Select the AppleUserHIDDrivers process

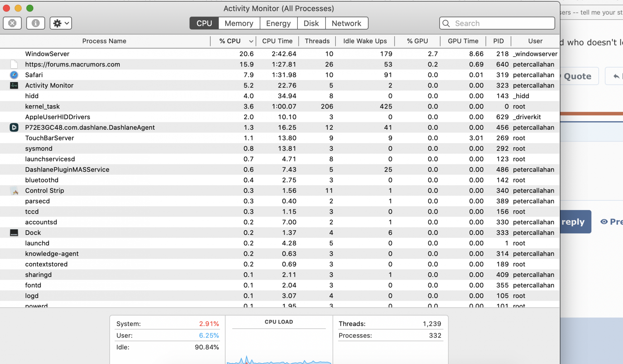click(280, 117)
